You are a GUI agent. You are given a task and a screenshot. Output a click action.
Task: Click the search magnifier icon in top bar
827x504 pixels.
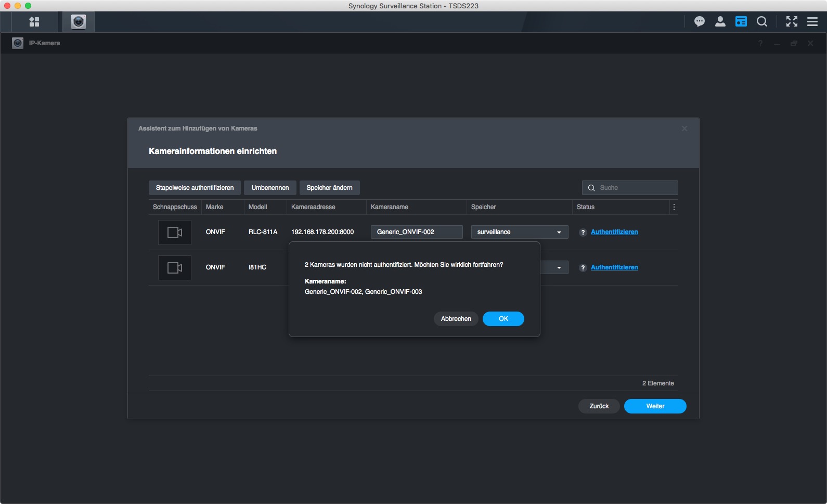[761, 22]
